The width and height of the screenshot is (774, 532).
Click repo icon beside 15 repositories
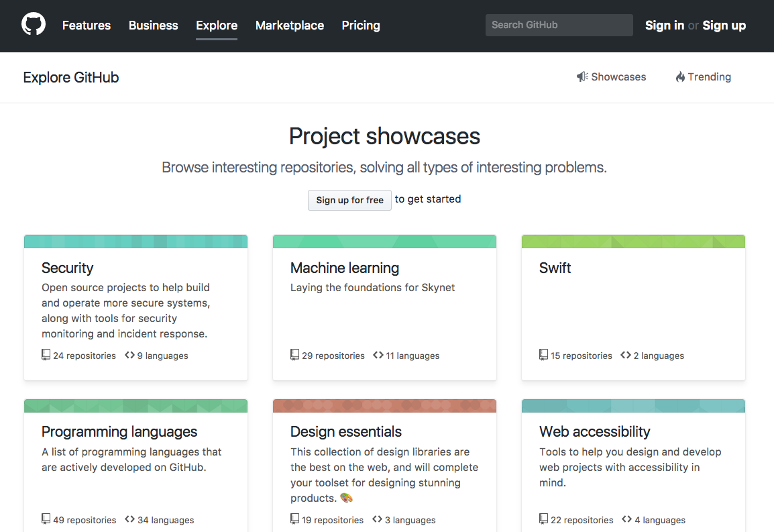click(x=543, y=355)
